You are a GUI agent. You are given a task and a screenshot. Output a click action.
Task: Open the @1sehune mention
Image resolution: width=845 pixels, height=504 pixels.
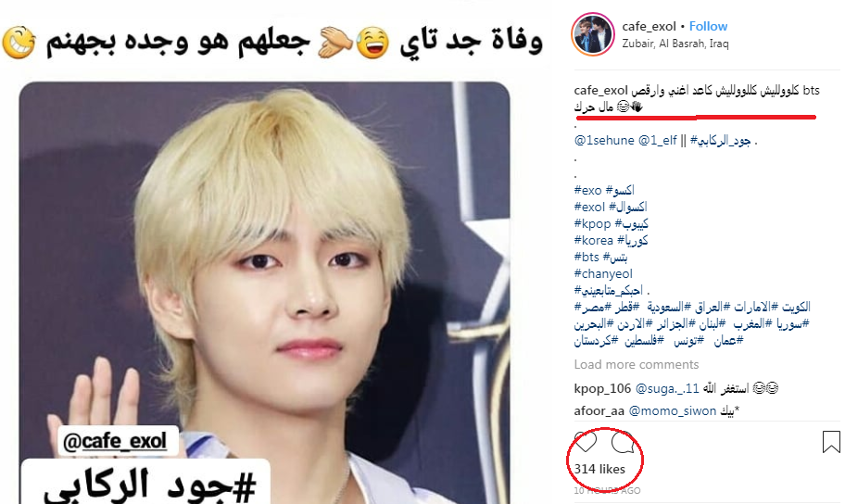[x=604, y=141]
